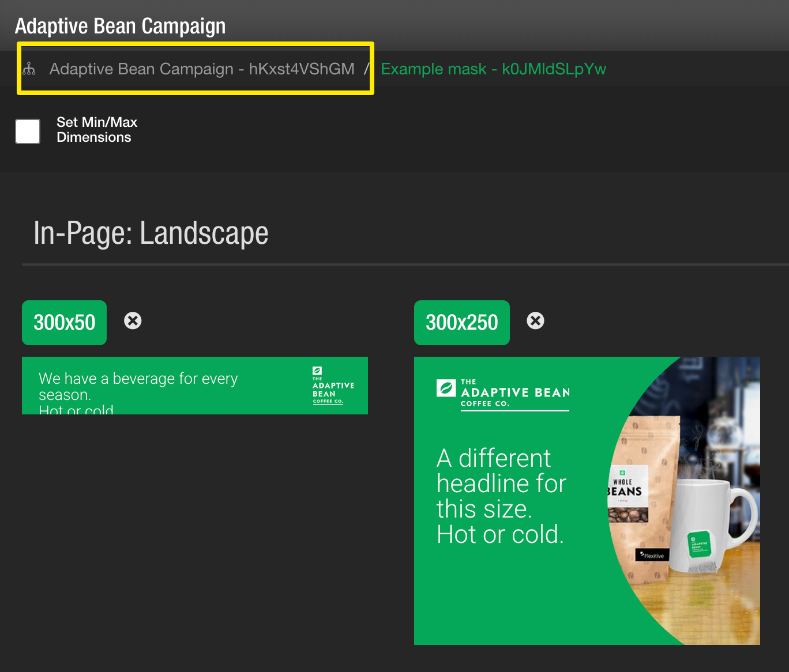The width and height of the screenshot is (789, 672).
Task: Click the 300x50 banner ad preview
Action: coord(195,386)
